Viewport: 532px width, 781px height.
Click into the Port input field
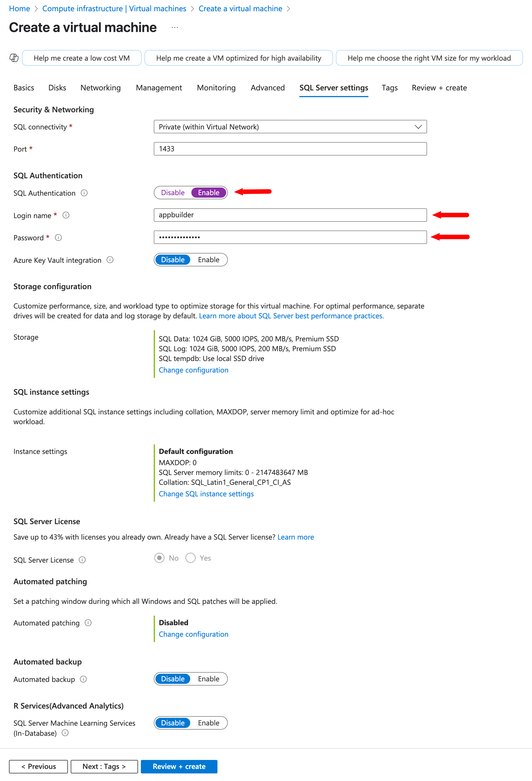pos(290,149)
